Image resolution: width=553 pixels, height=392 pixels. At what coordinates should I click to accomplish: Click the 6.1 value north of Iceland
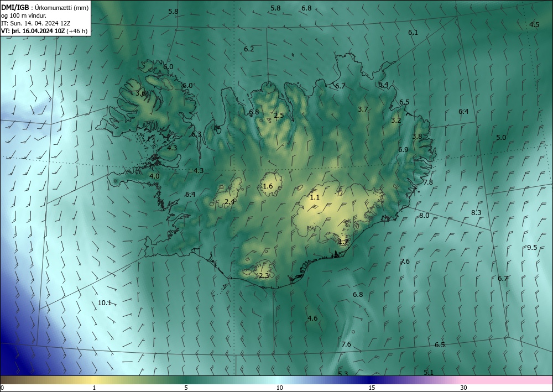click(x=413, y=33)
